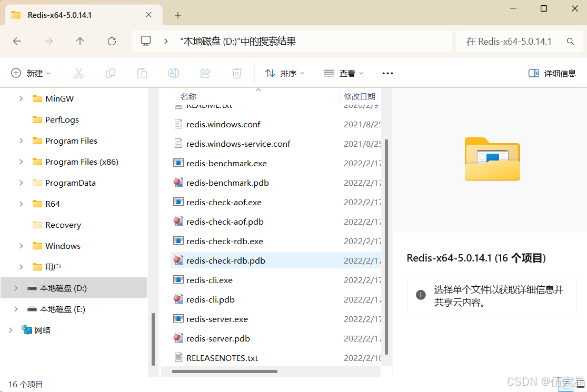587x392 pixels.
Task: Expand the ProgramData tree node
Action: click(21, 183)
